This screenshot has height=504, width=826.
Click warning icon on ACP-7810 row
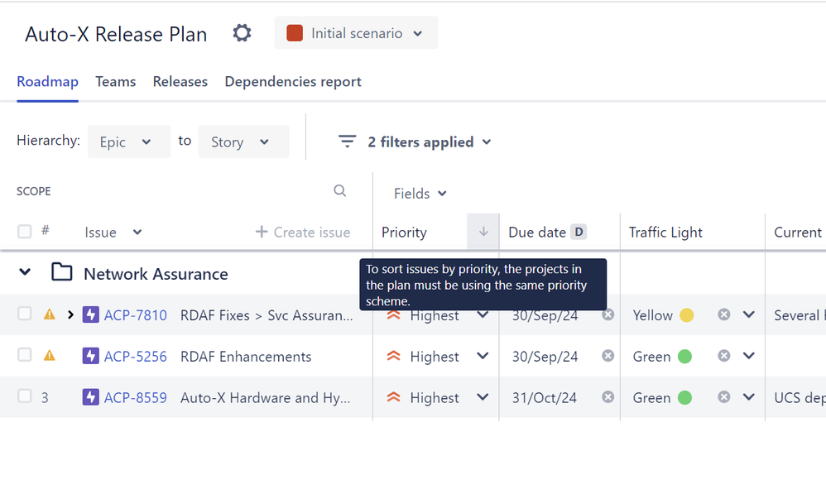coord(50,314)
